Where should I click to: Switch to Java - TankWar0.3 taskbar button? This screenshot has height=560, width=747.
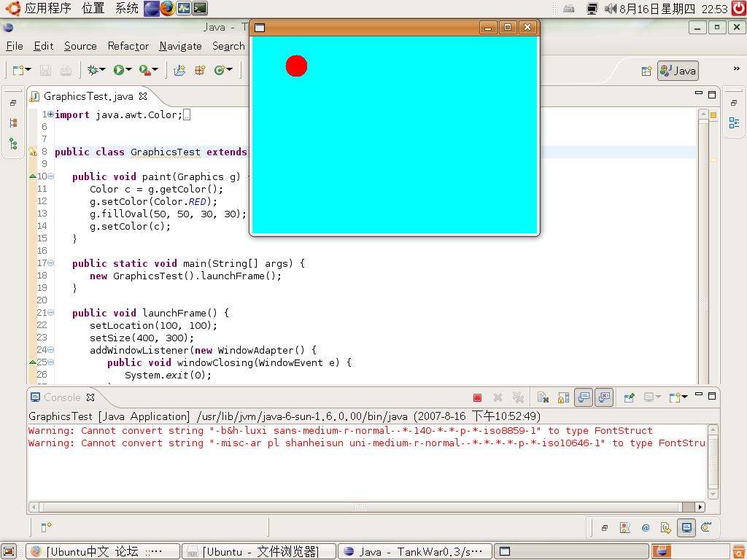click(415, 551)
